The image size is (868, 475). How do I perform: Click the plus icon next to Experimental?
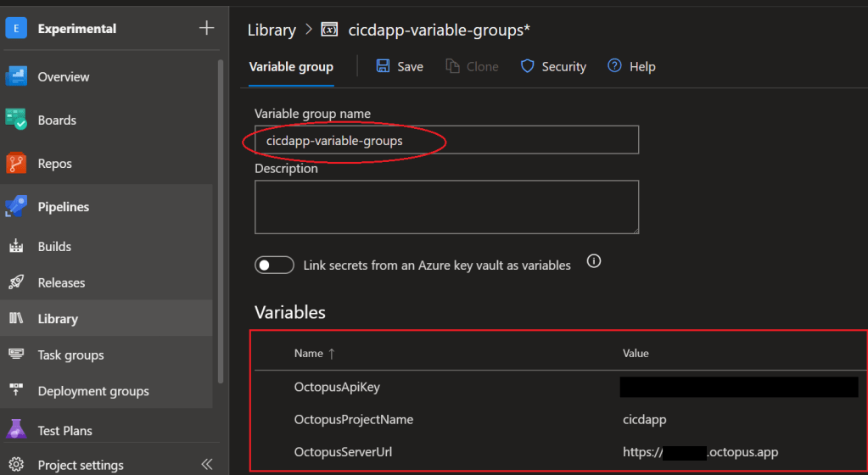(206, 28)
